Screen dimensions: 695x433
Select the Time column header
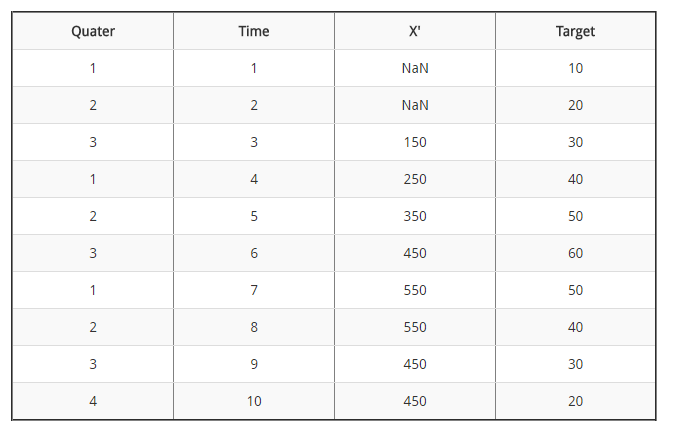[x=254, y=31]
